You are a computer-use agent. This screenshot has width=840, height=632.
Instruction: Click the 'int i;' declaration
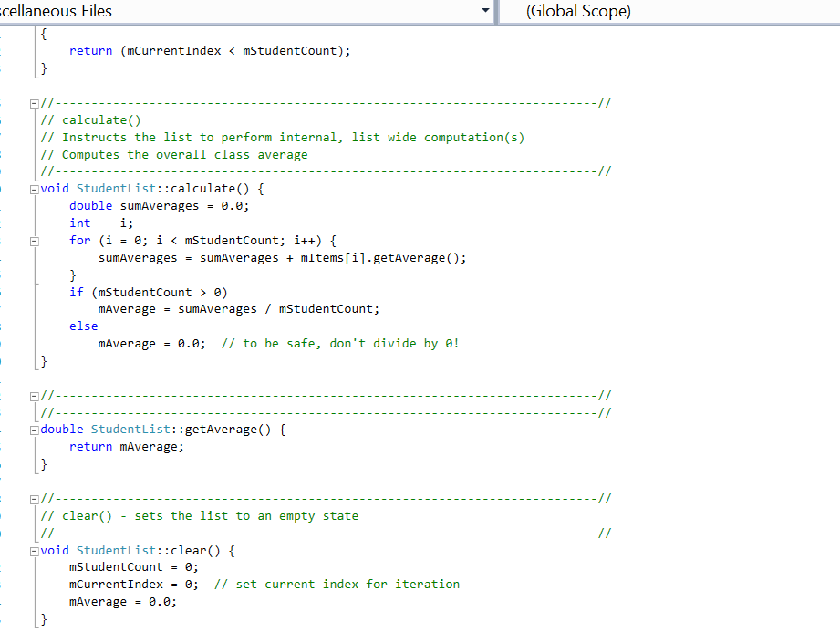tap(100, 223)
